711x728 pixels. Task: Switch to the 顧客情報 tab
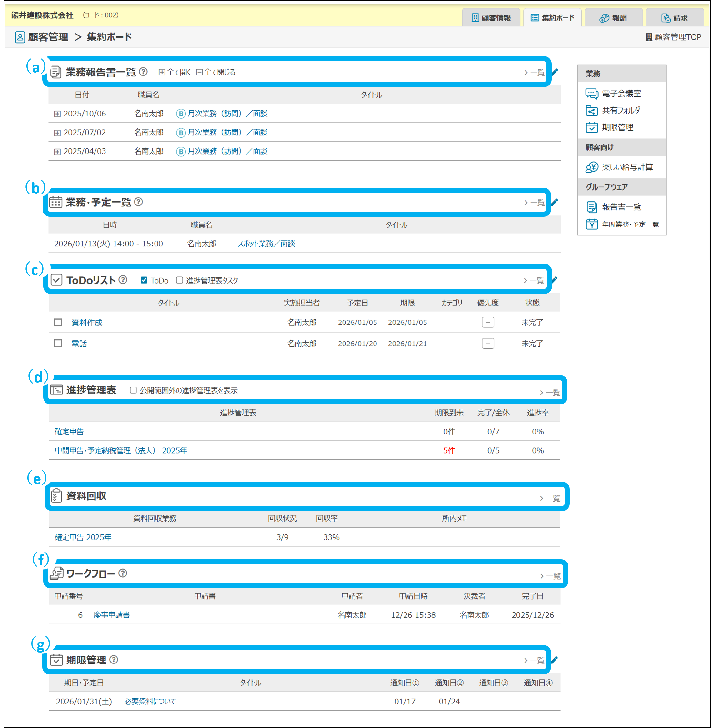coord(491,18)
